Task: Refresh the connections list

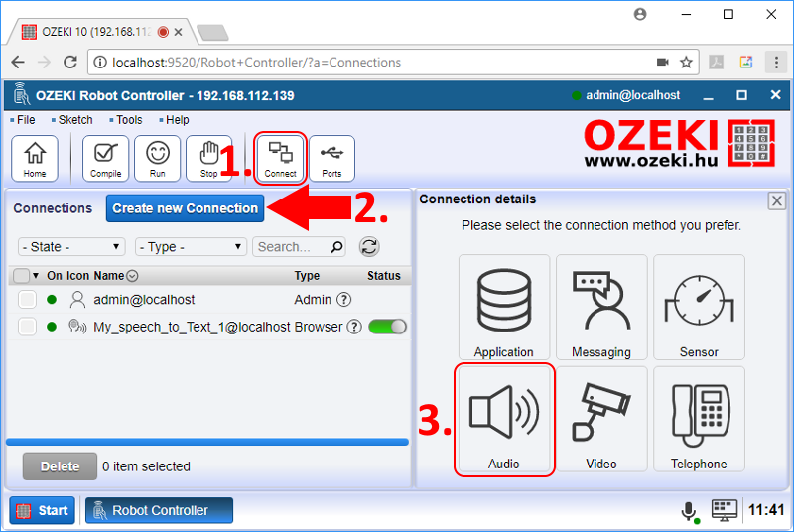Action: (x=369, y=247)
